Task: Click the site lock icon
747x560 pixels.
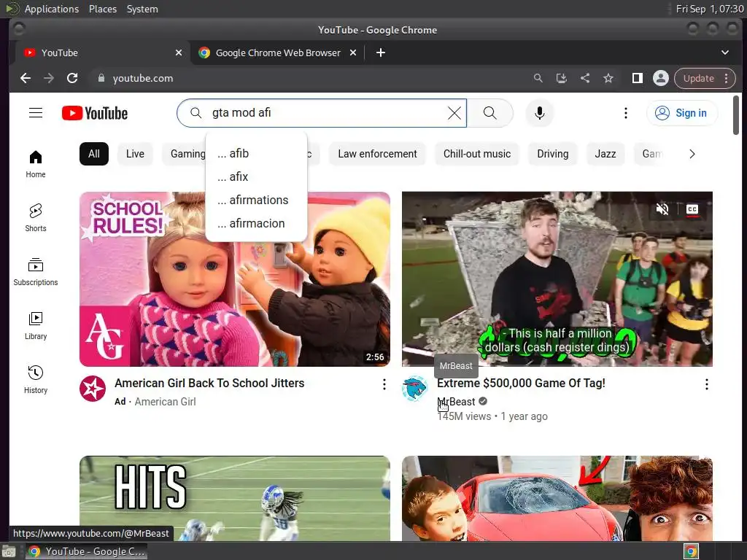Action: click(x=101, y=78)
